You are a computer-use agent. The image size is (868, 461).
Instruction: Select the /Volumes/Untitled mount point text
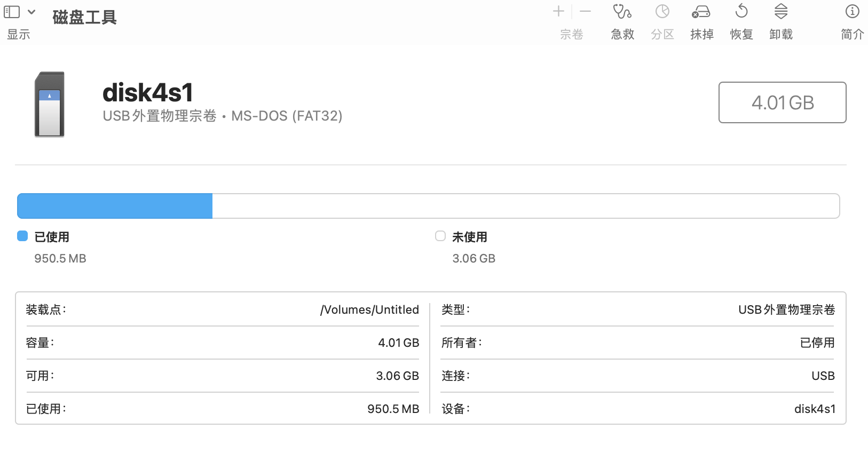point(369,309)
